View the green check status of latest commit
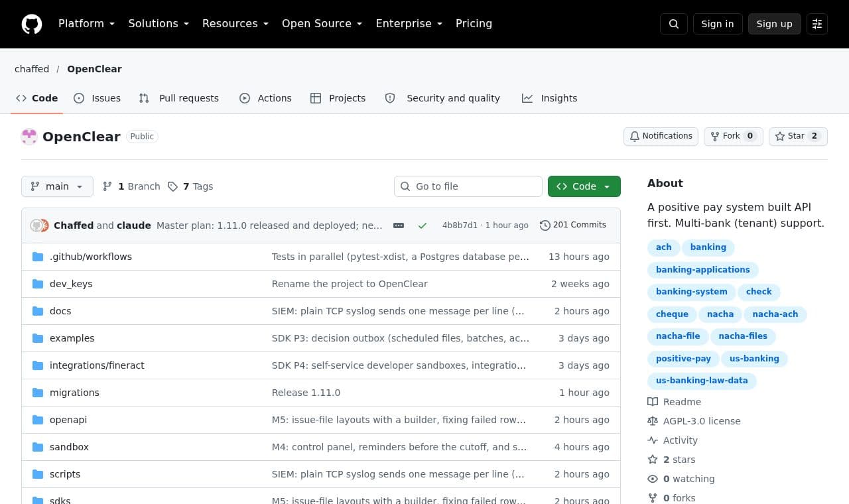 [423, 225]
